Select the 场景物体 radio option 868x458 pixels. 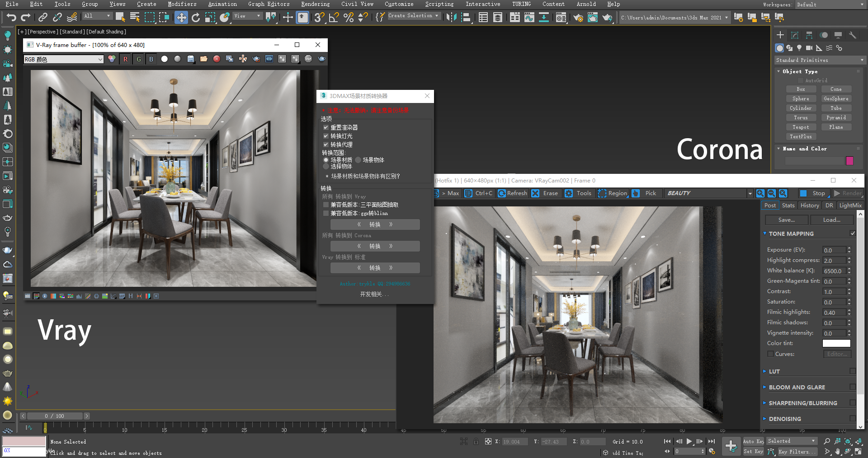coord(358,160)
